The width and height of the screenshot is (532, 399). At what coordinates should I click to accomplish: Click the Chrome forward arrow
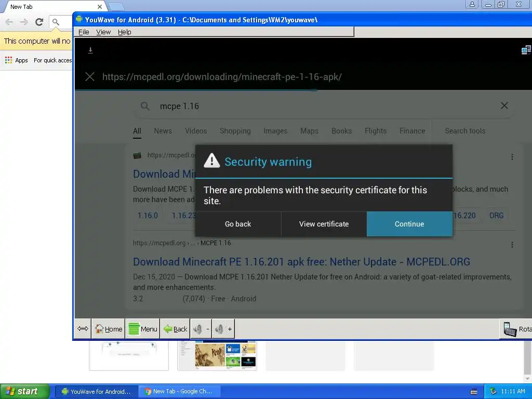pos(24,22)
